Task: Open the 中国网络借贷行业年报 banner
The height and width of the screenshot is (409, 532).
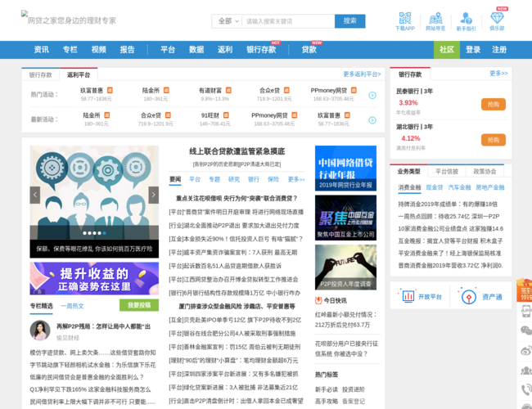Action: 345,169
